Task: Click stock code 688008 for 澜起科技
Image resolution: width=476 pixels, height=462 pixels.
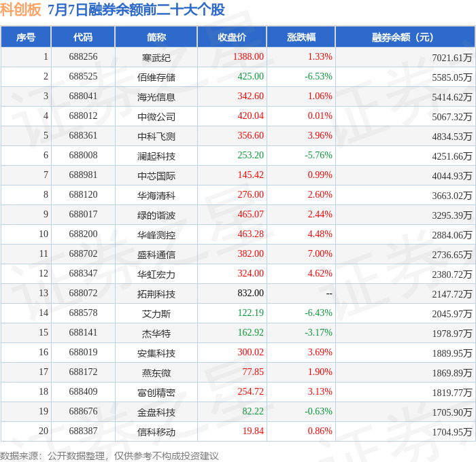Action: 83,156
